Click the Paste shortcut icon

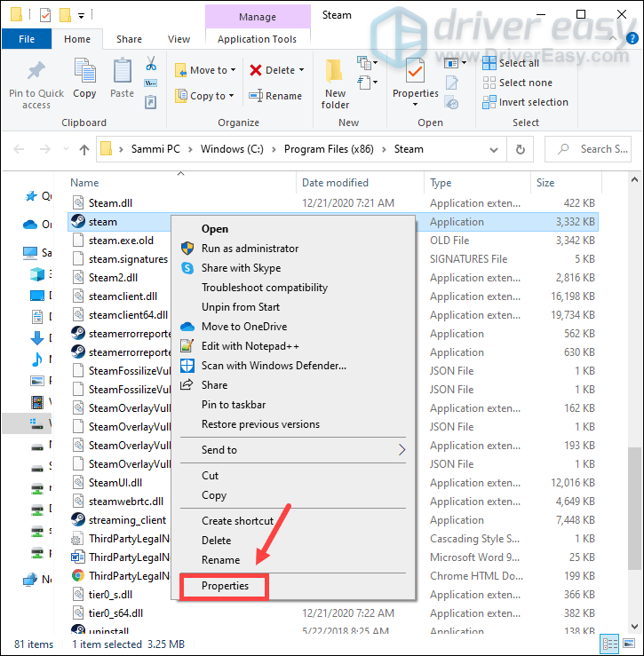tap(151, 102)
